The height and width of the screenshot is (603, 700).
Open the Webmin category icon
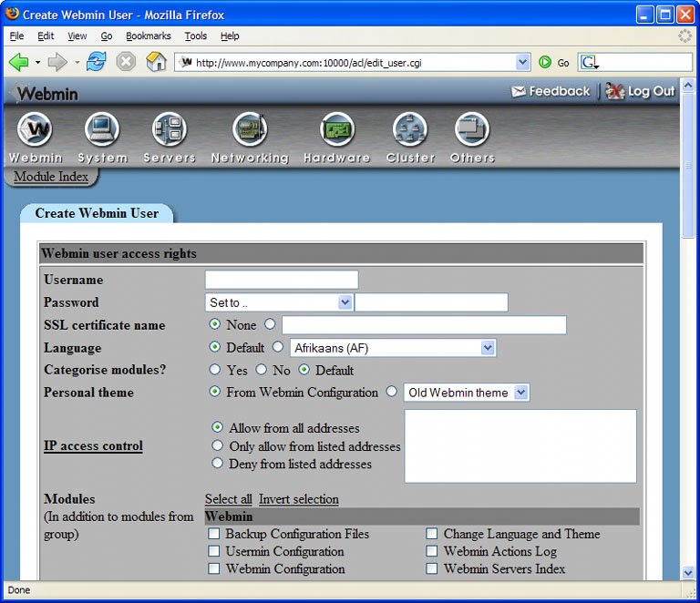[36, 132]
